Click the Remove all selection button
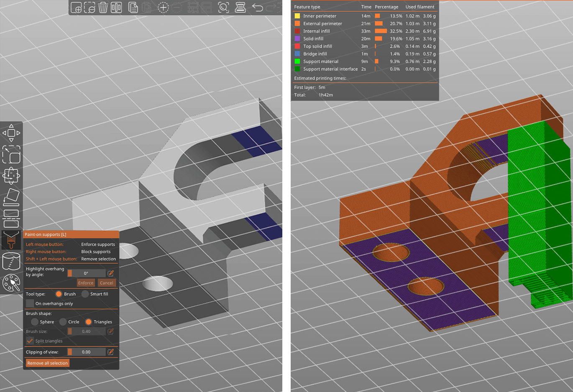The width and height of the screenshot is (573, 392). 48,363
